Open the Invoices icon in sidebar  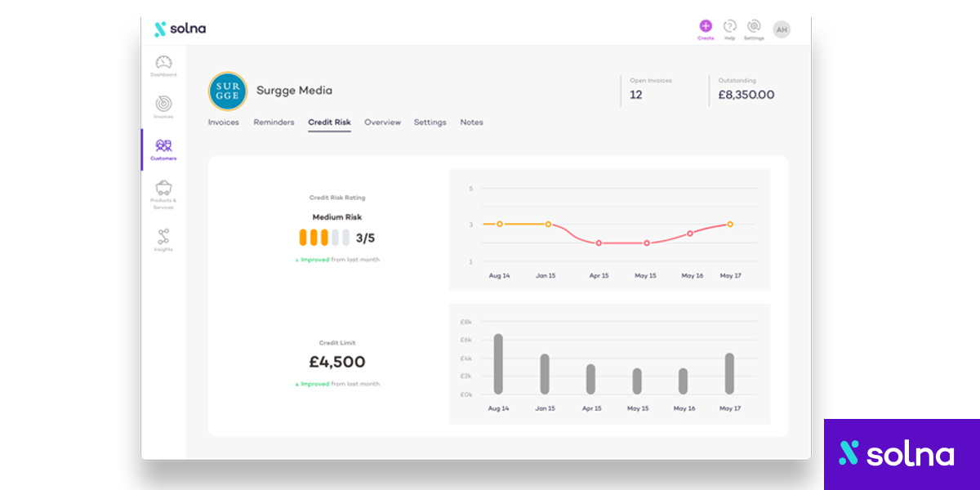pos(163,105)
